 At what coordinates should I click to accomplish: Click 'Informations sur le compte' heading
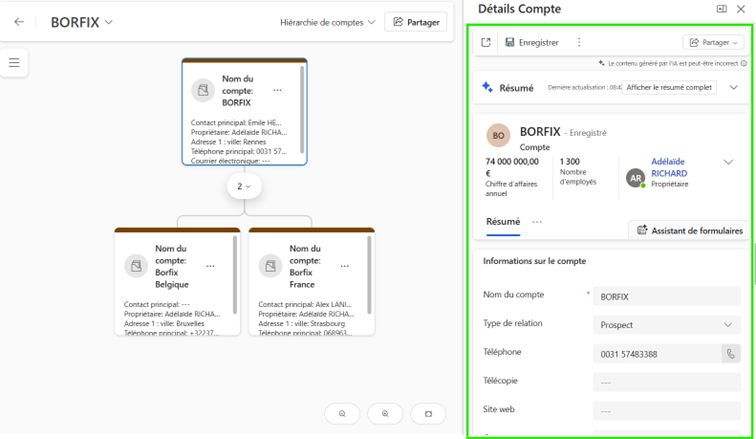click(x=534, y=261)
